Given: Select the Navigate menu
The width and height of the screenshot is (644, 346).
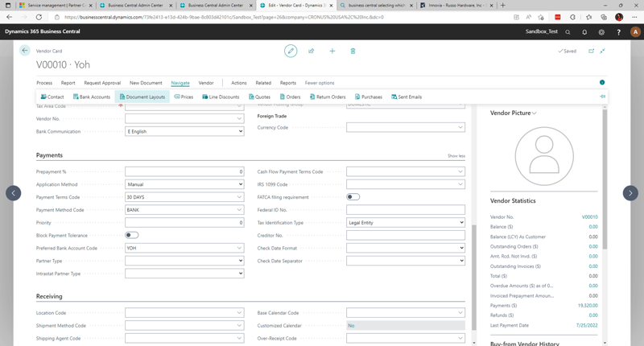Looking at the screenshot, I should click(180, 83).
